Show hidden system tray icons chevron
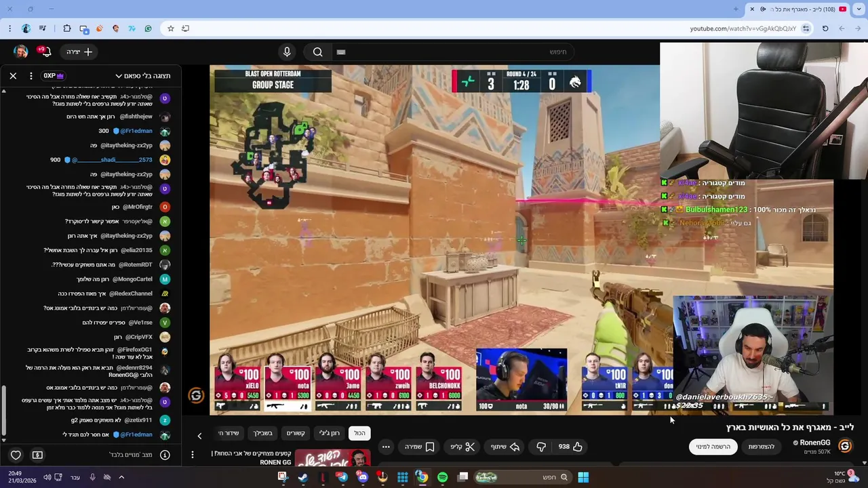 121,477
